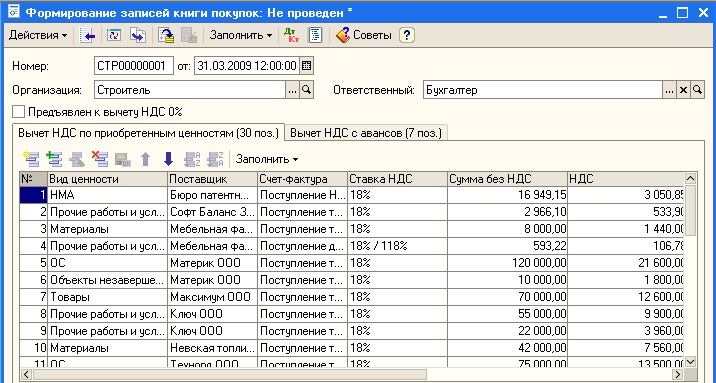
Task: Open the Советы button
Action: pyautogui.click(x=363, y=35)
